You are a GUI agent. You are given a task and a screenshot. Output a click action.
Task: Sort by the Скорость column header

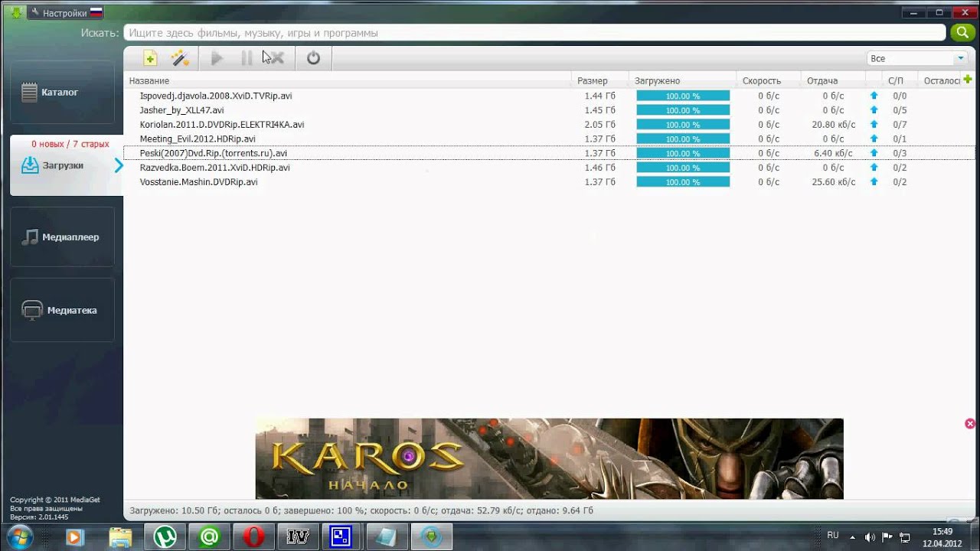click(x=769, y=80)
